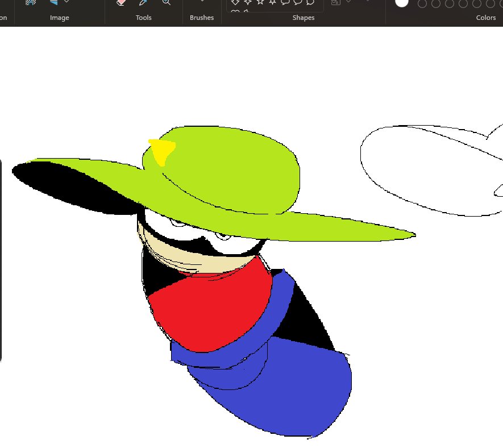The width and height of the screenshot is (503, 448).
Task: Click the Colors group label
Action: [x=486, y=18]
